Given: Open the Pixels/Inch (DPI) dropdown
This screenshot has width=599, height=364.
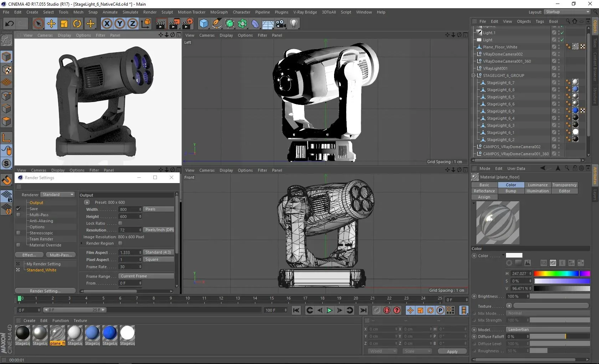Looking at the screenshot, I should click(x=159, y=230).
